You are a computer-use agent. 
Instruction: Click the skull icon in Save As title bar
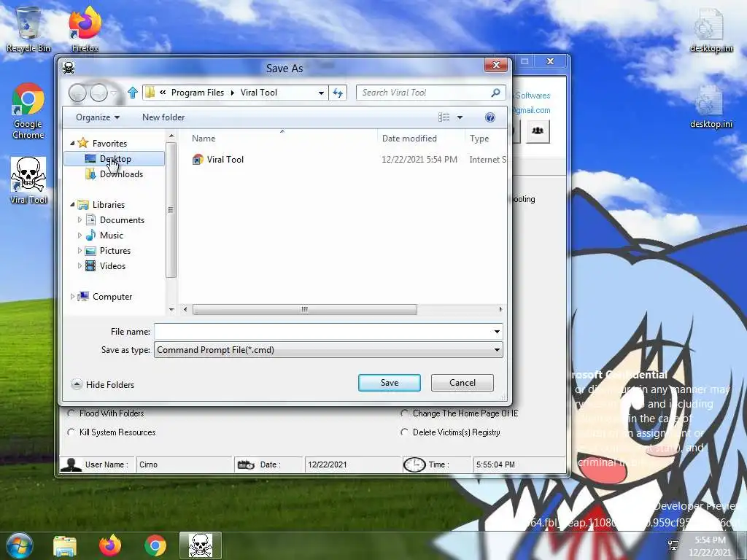[x=69, y=68]
